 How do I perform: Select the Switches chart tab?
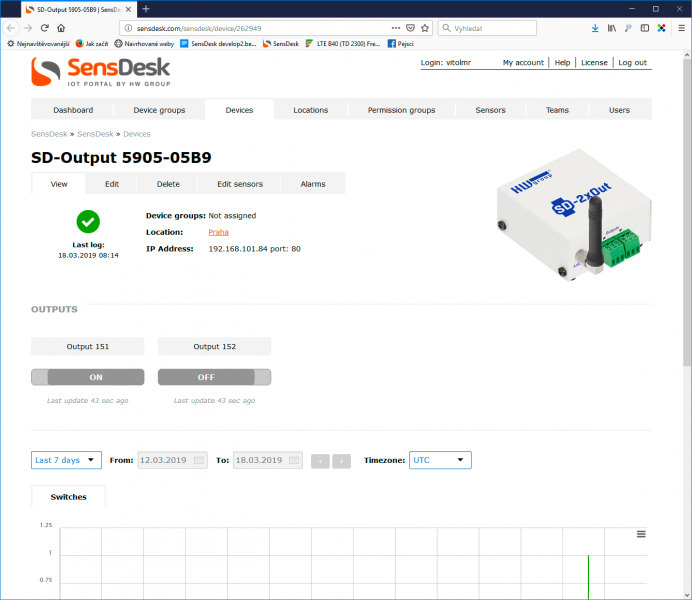68,497
